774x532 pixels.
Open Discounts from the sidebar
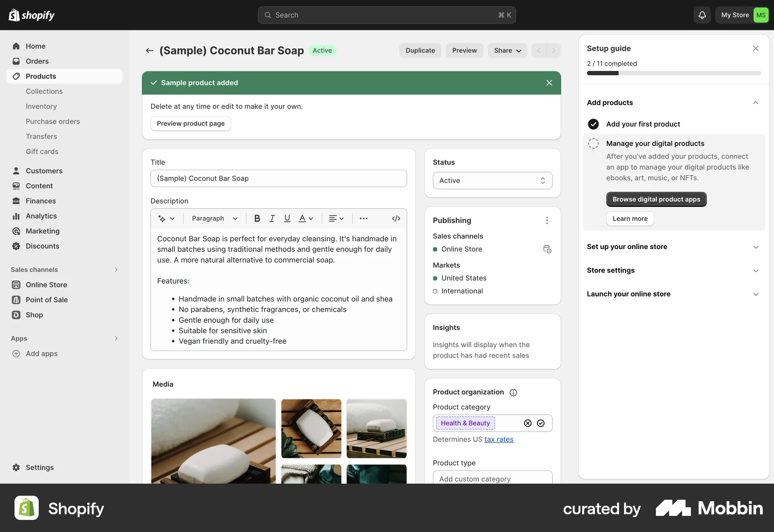click(43, 246)
